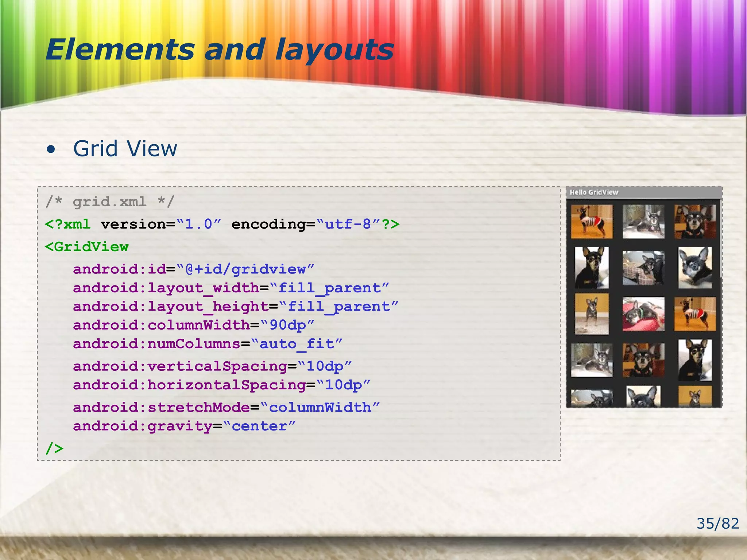This screenshot has width=747, height=560.
Task: Click the android:stretchMode code line
Action: (226, 407)
